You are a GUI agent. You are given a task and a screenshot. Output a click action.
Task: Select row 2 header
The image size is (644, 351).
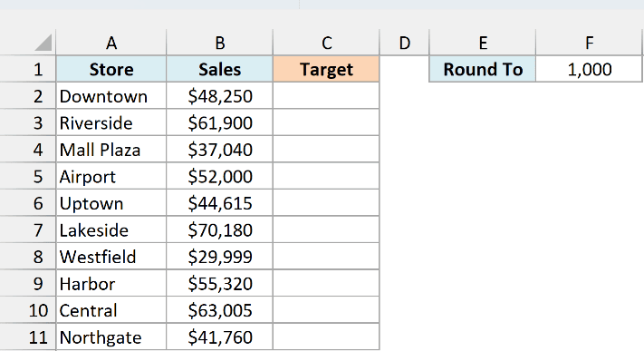coord(27,96)
